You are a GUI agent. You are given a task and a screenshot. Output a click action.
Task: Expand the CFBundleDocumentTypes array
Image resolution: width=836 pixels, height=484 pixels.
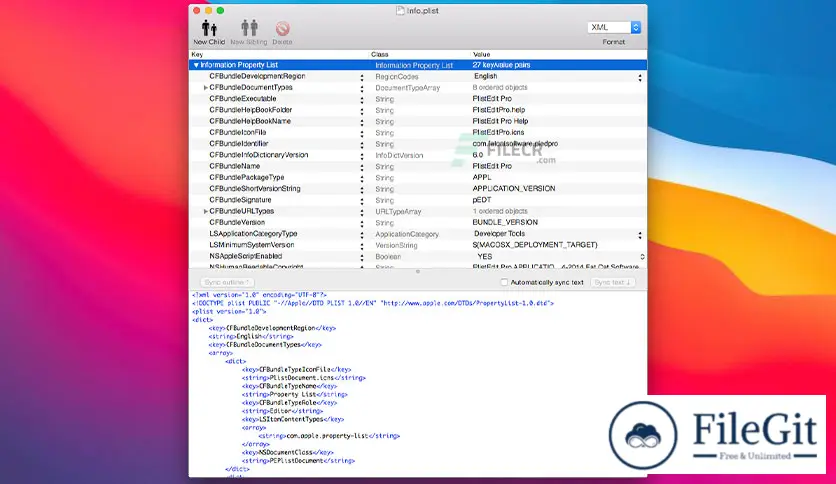coord(205,87)
